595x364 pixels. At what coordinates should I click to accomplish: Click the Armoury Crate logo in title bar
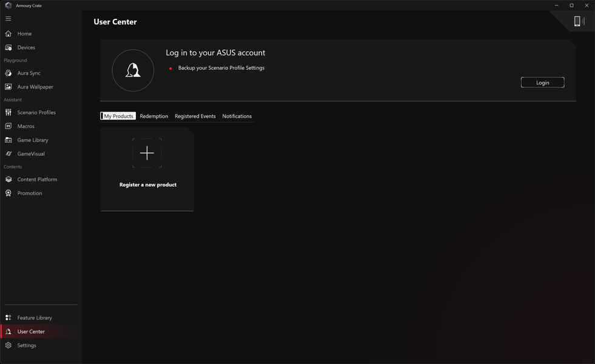[x=8, y=5]
